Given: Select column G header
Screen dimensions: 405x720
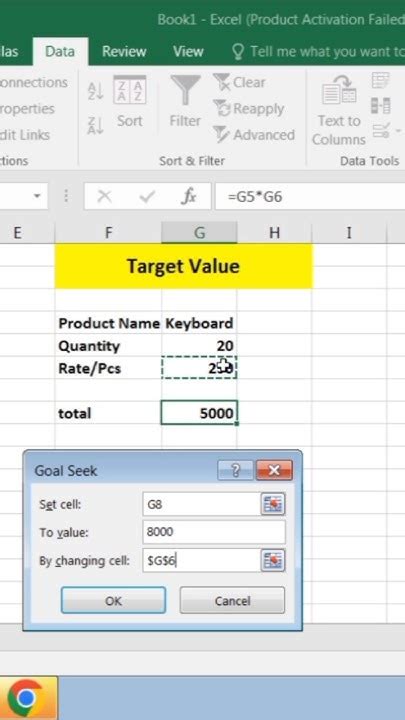Looking at the screenshot, I should pyautogui.click(x=199, y=233).
